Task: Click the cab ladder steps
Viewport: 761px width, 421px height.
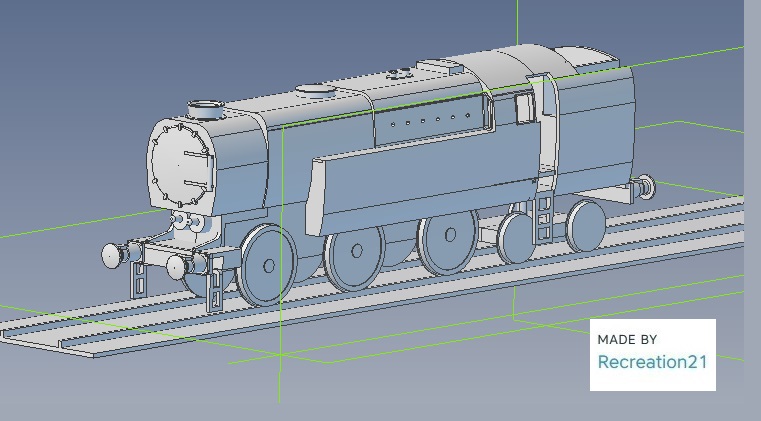Action: pos(544,215)
